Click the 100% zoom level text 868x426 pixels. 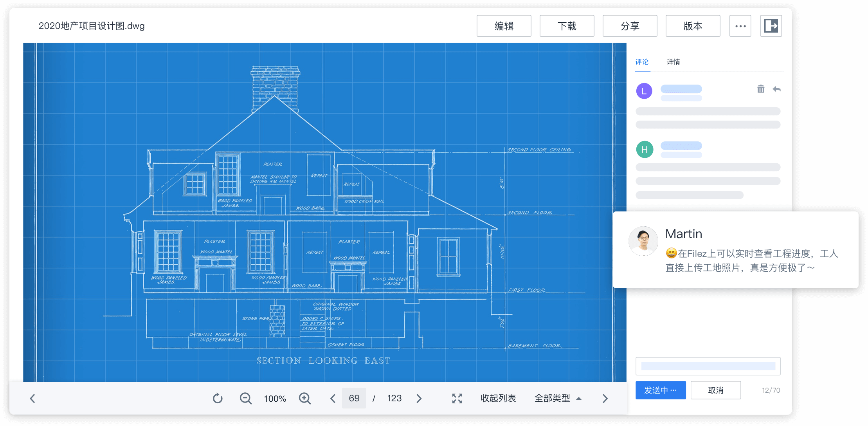[x=275, y=399]
